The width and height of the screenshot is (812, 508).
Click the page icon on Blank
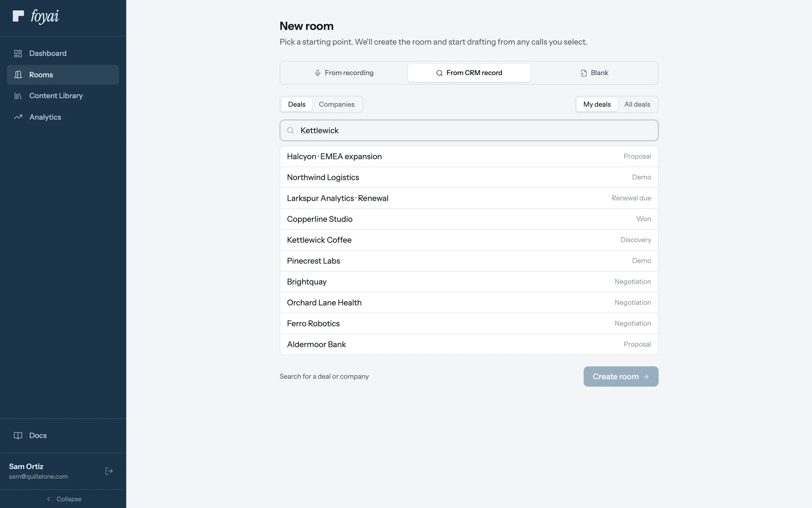pyautogui.click(x=584, y=73)
